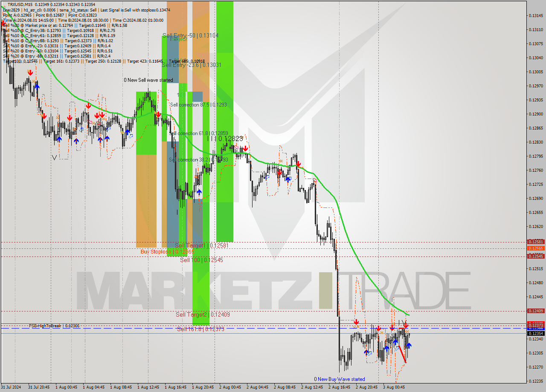Click the 0.13145 price scale value

536,16
